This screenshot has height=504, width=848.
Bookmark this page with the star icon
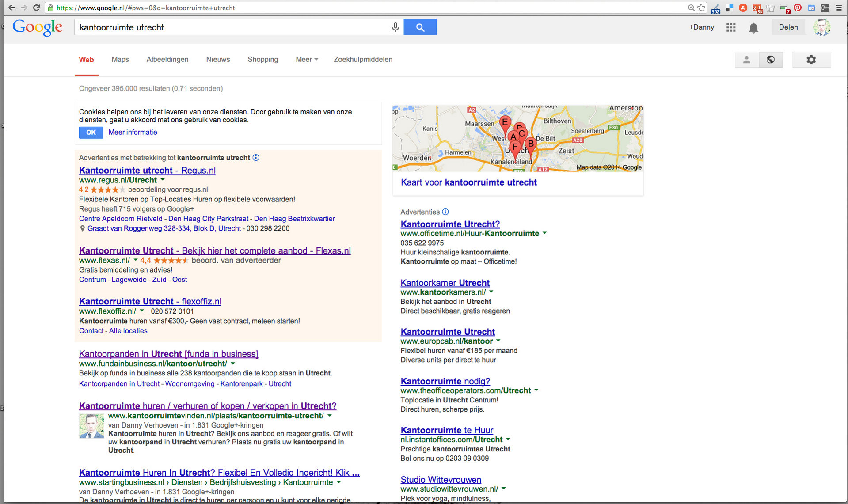701,8
